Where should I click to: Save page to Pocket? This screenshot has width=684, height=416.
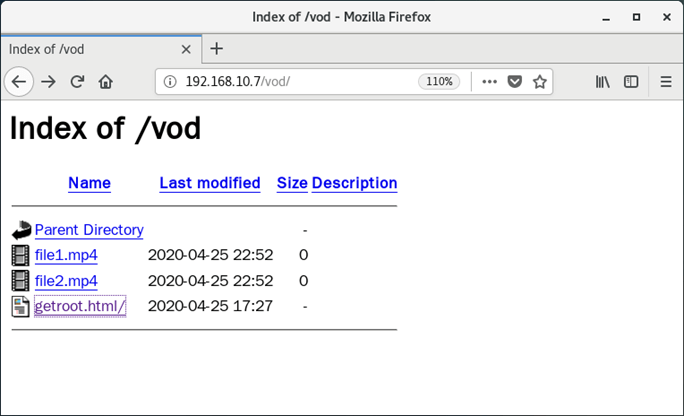[515, 82]
